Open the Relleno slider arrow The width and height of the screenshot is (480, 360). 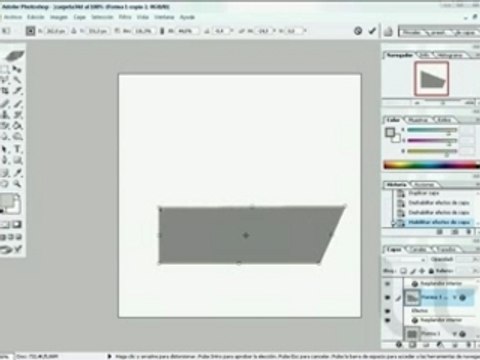click(x=475, y=271)
